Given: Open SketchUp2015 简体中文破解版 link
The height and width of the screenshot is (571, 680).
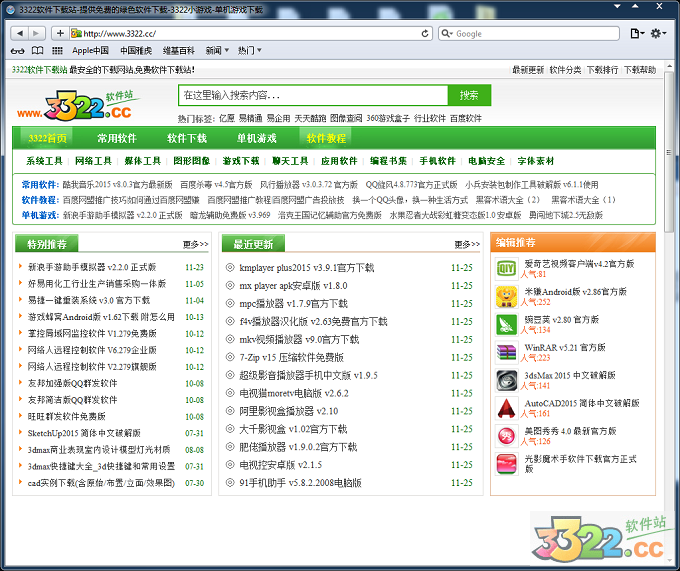Looking at the screenshot, I should coord(84,433).
